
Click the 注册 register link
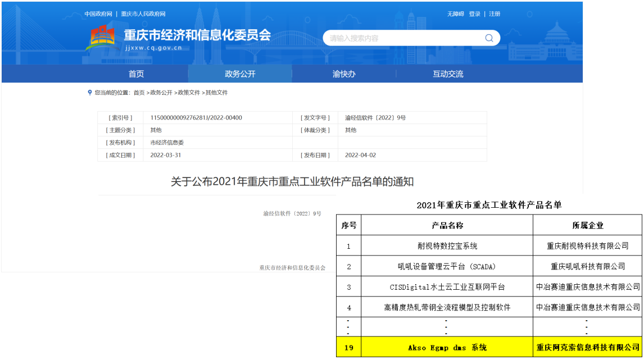[494, 14]
